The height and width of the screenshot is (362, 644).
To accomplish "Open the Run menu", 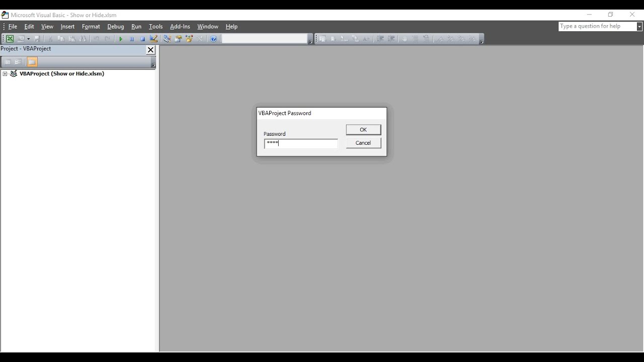I will 136,27.
